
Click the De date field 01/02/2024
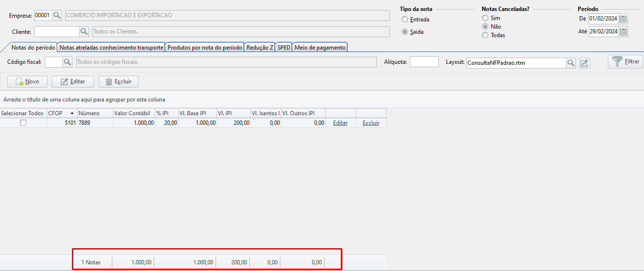pyautogui.click(x=603, y=19)
